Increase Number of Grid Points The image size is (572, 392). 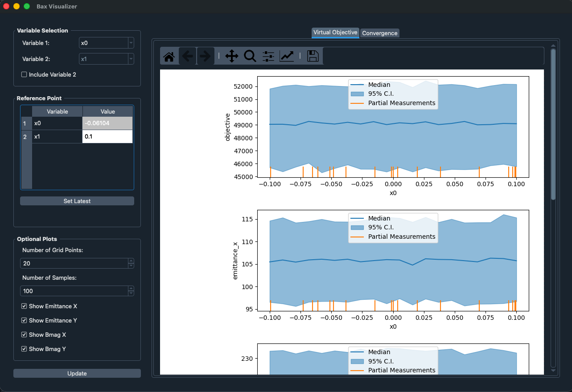131,261
